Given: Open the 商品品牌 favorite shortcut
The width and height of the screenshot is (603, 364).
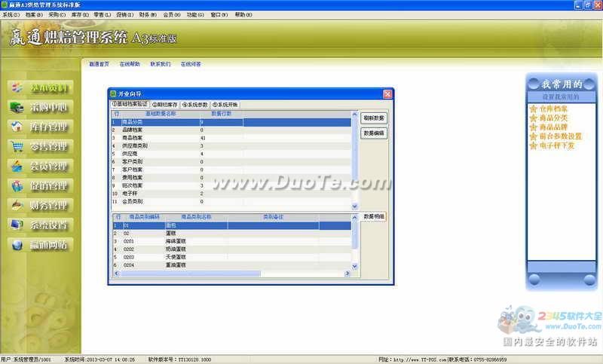Looking at the screenshot, I should [x=553, y=127].
